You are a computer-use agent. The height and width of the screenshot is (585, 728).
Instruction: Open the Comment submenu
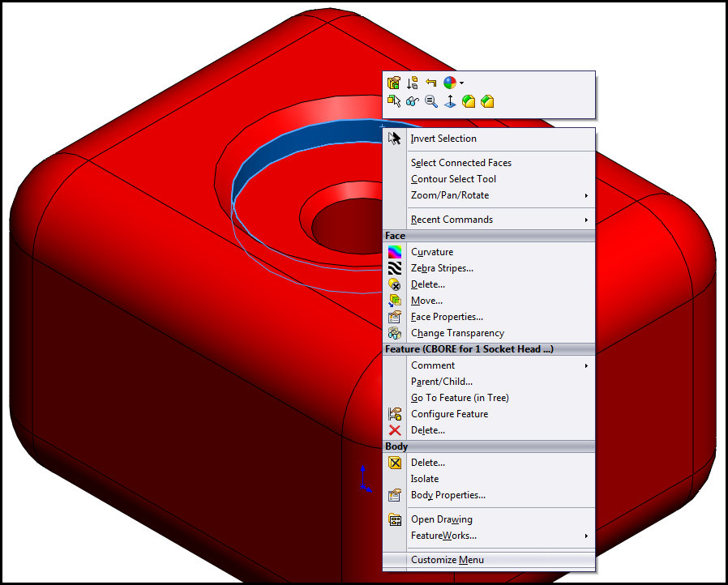[489, 365]
